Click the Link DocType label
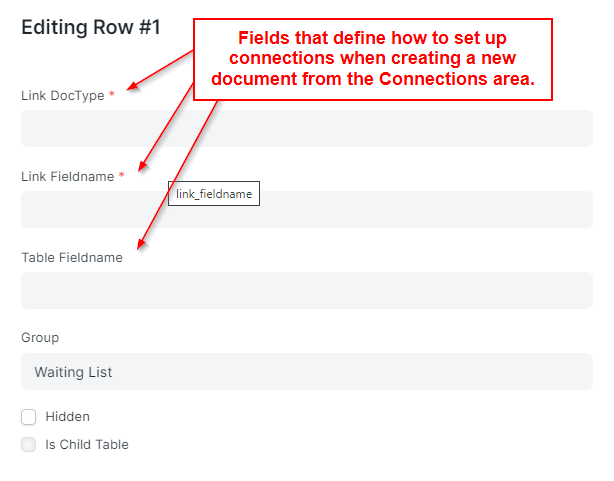Viewport: 614px width, 481px height. click(63, 96)
